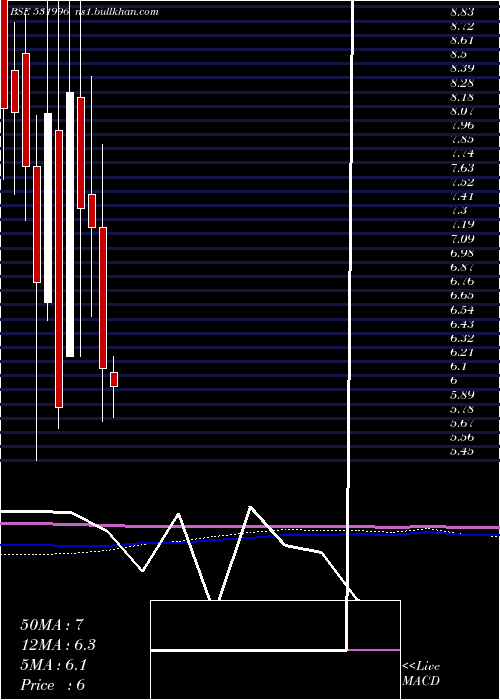This screenshot has height=700, width=500.
Task: Click the 7.52 price label
Action: click(462, 182)
